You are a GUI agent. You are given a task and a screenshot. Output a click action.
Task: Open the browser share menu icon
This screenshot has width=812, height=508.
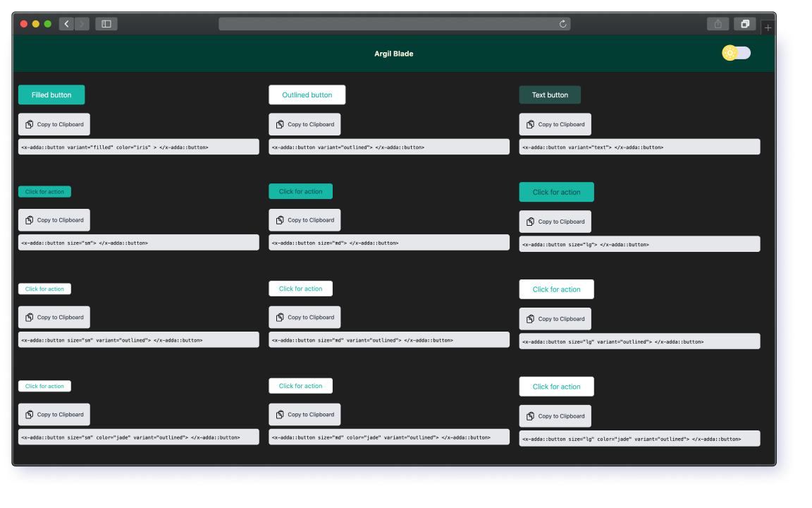point(718,24)
